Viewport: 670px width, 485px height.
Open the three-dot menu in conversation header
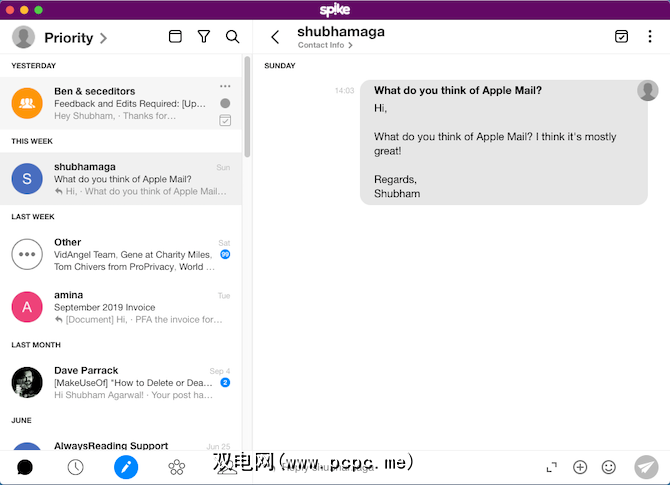[649, 37]
